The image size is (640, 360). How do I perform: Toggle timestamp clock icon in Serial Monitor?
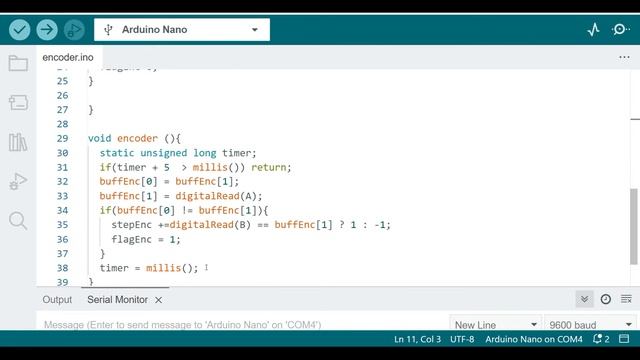click(606, 299)
